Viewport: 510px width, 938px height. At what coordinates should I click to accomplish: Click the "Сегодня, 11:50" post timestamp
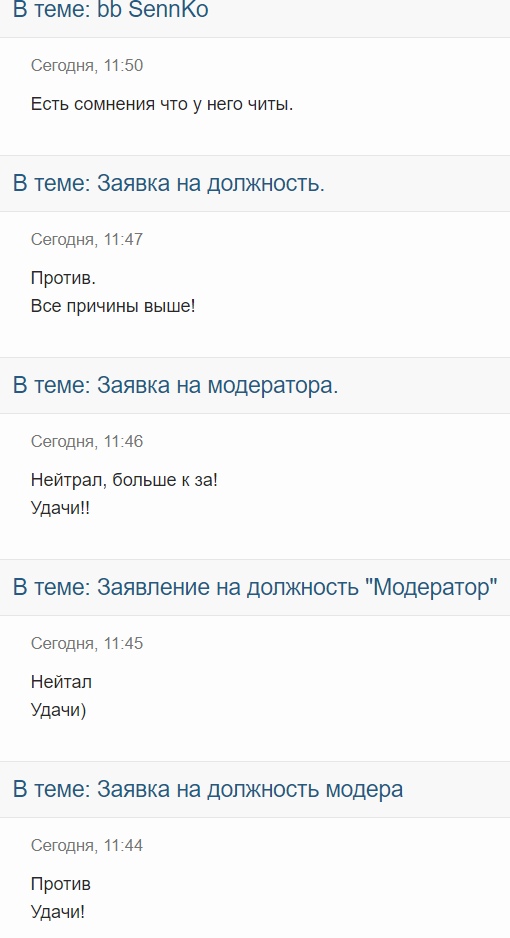click(x=87, y=65)
